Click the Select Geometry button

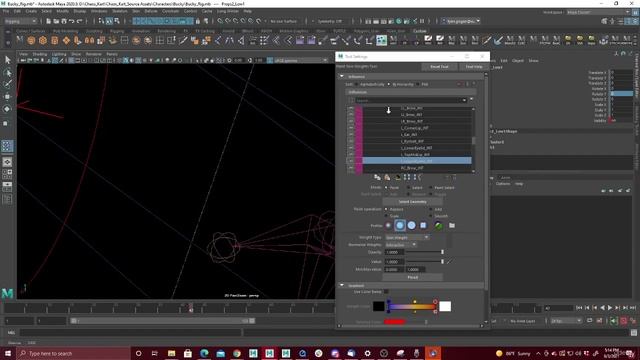[x=412, y=202]
